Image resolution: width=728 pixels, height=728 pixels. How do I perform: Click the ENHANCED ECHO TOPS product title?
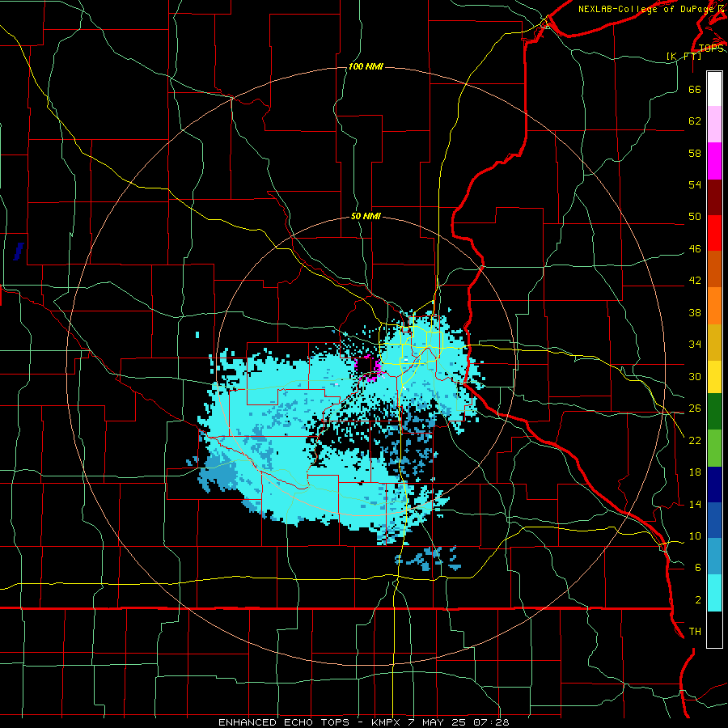click(x=284, y=722)
